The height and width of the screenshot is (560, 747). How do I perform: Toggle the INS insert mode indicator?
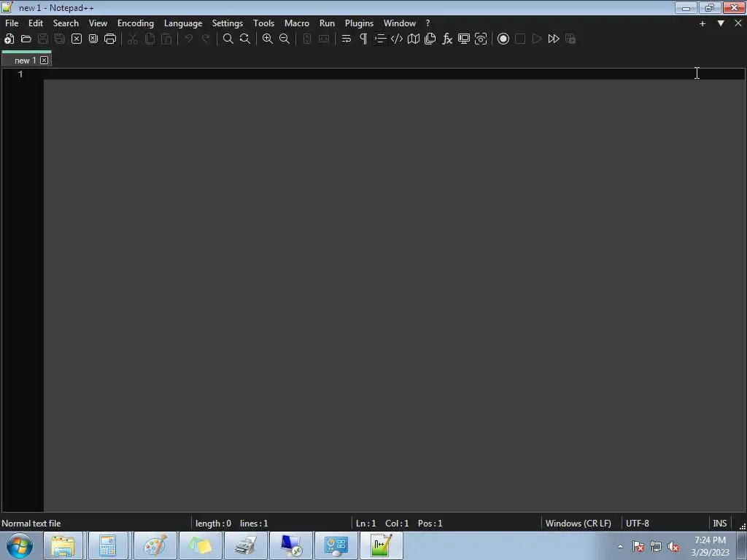click(x=720, y=524)
